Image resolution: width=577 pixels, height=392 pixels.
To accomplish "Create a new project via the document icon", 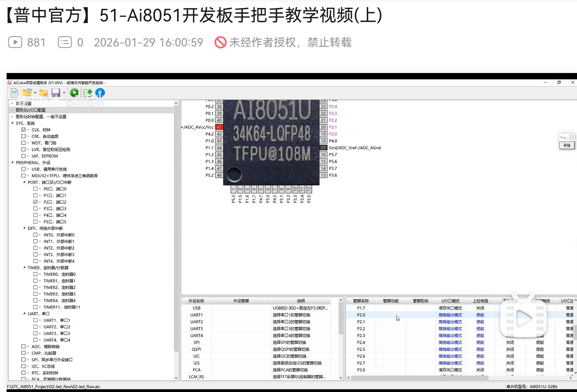I will coord(14,93).
